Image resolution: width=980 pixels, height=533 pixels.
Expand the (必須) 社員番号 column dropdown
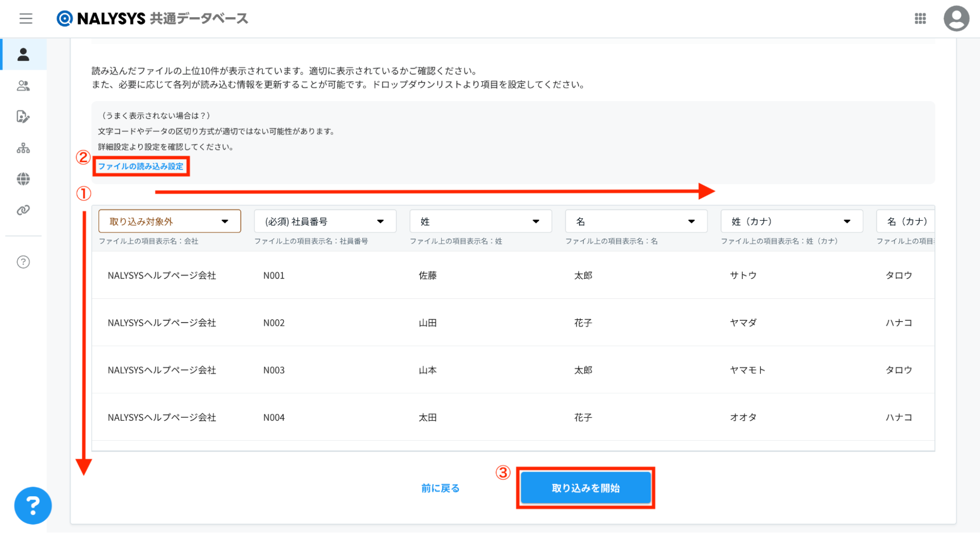(325, 221)
